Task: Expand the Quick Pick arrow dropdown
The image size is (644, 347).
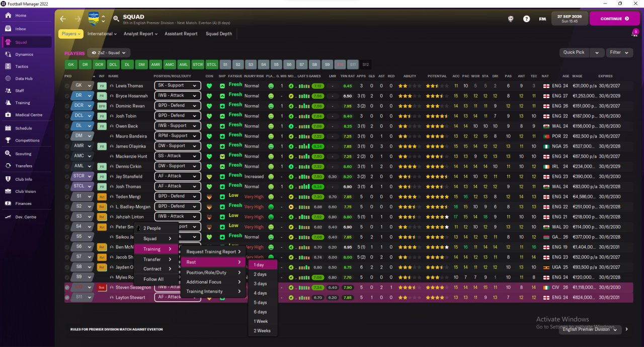Action: (x=597, y=52)
